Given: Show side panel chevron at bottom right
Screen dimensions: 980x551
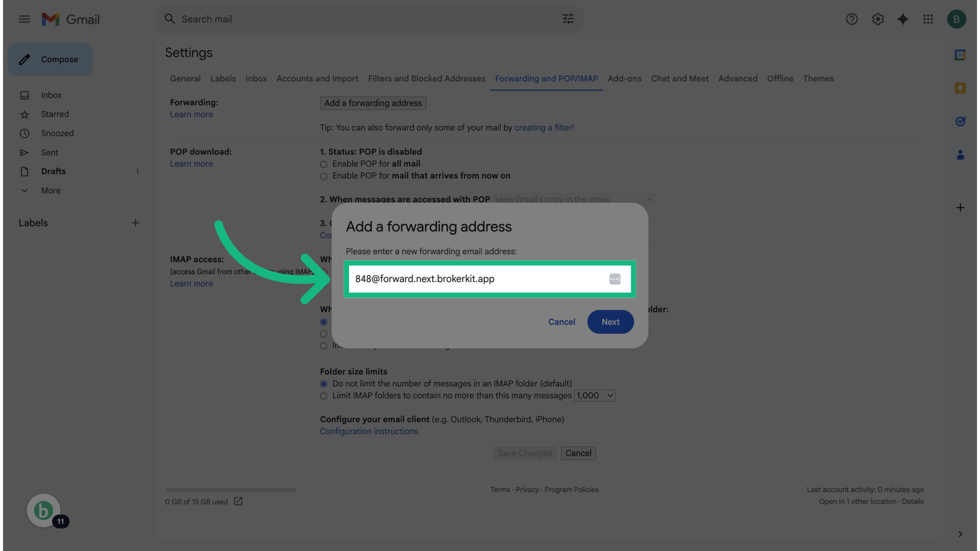Looking at the screenshot, I should point(960,534).
